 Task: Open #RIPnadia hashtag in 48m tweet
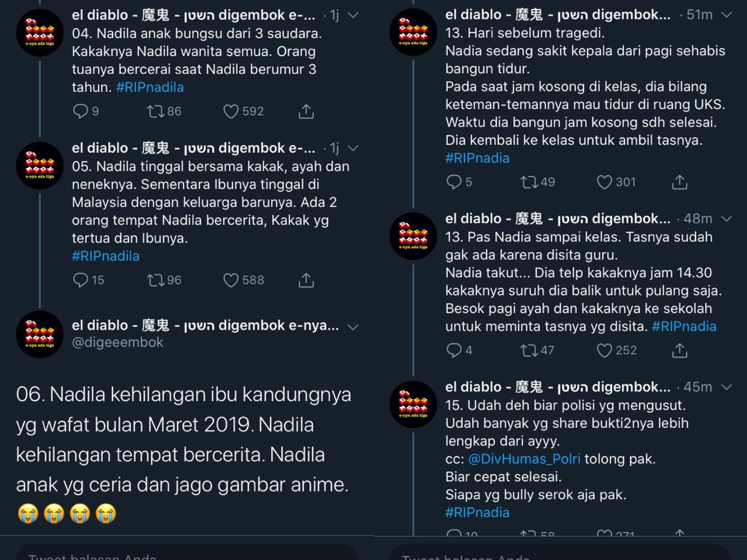(x=684, y=326)
